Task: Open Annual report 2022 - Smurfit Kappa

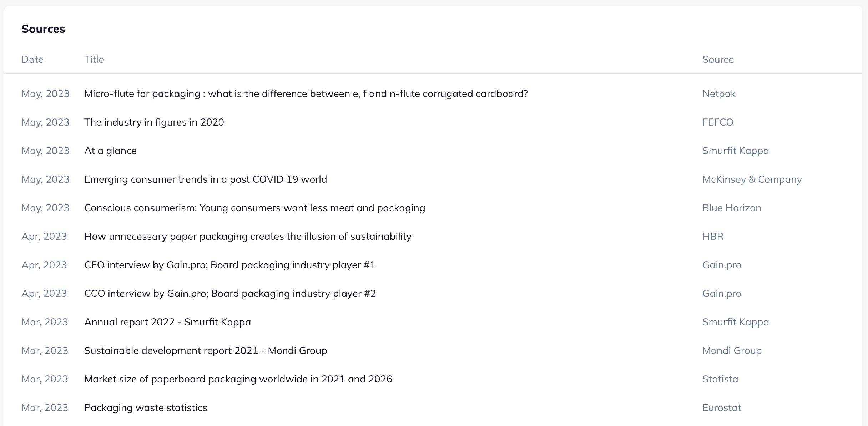Action: click(x=167, y=322)
